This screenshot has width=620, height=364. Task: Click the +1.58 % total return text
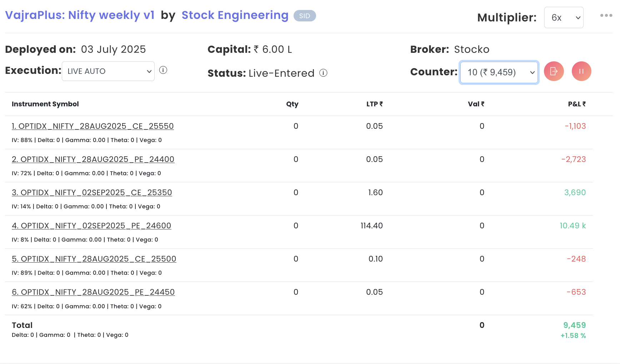[573, 335]
